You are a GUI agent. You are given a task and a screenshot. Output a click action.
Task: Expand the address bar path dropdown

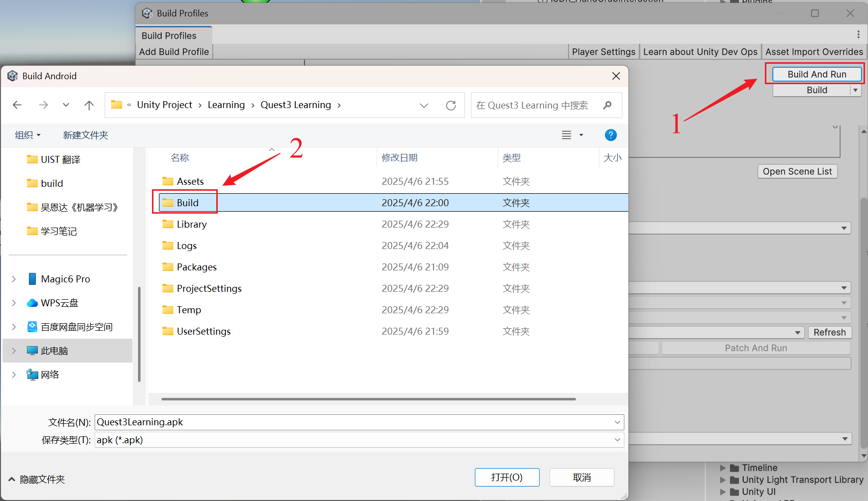pyautogui.click(x=424, y=105)
